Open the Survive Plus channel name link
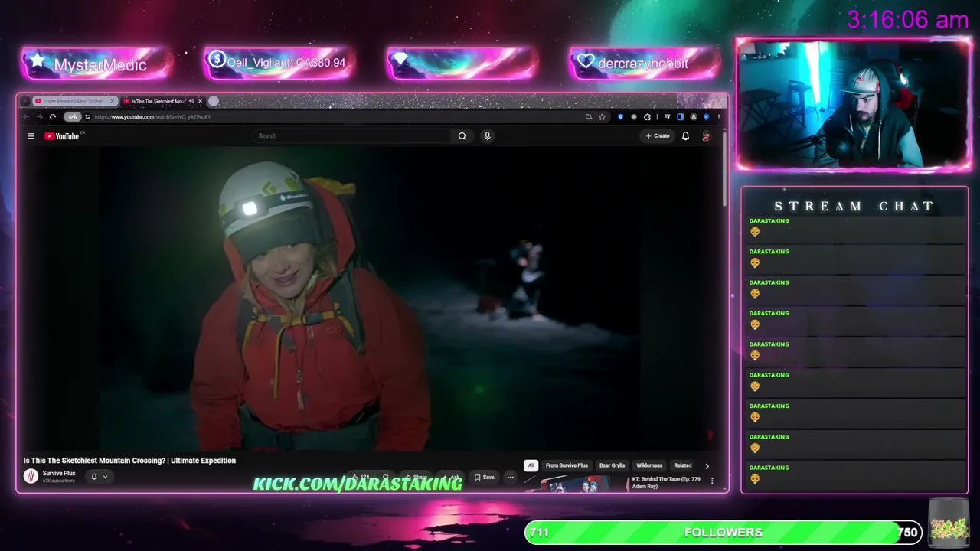The width and height of the screenshot is (980, 551). click(59, 474)
